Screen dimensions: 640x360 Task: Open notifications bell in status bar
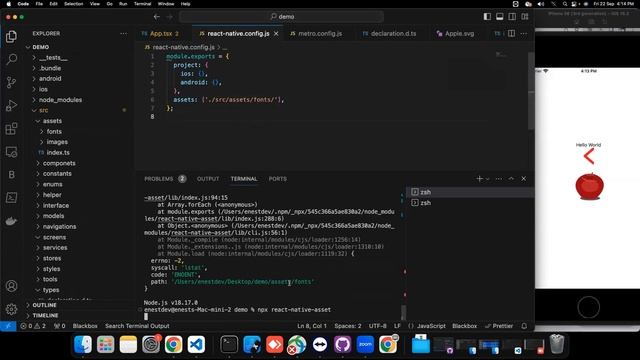click(x=524, y=326)
